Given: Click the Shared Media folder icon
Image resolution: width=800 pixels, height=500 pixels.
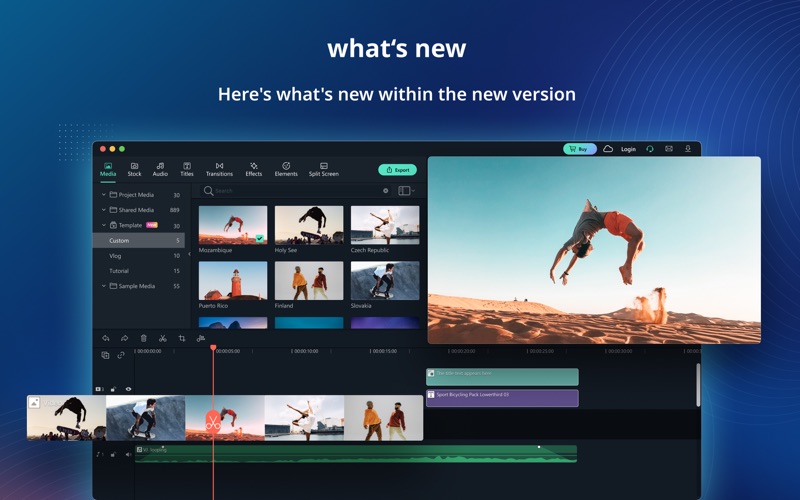Looking at the screenshot, I should [x=113, y=210].
